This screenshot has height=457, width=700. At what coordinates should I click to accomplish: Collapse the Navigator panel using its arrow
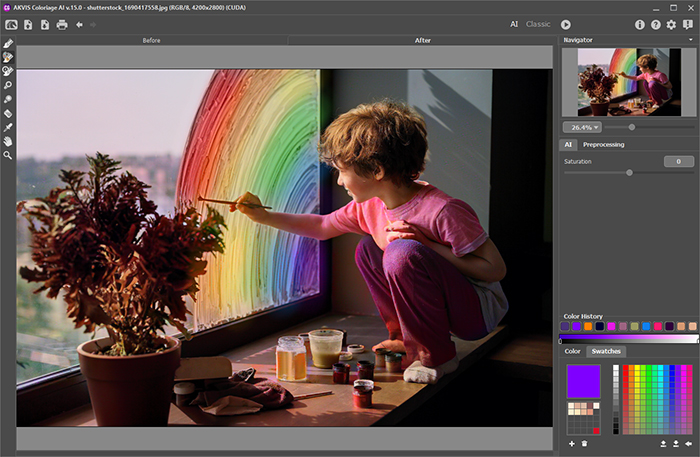click(691, 40)
